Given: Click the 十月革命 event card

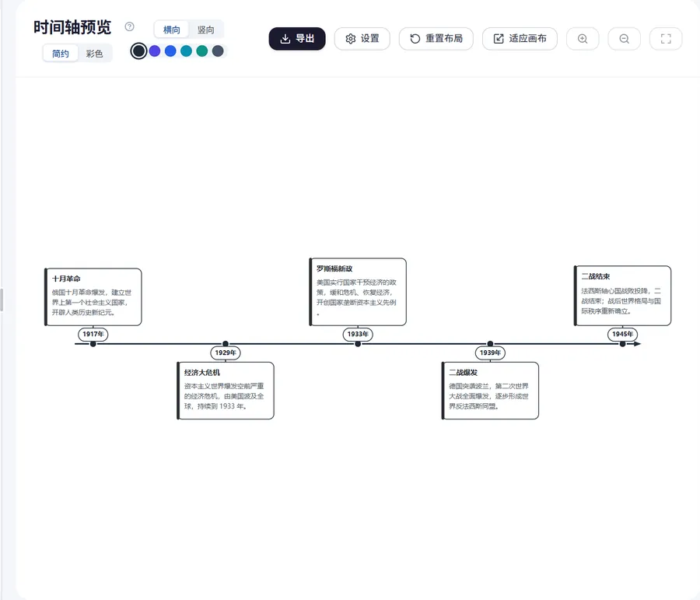Looking at the screenshot, I should click(93, 297).
